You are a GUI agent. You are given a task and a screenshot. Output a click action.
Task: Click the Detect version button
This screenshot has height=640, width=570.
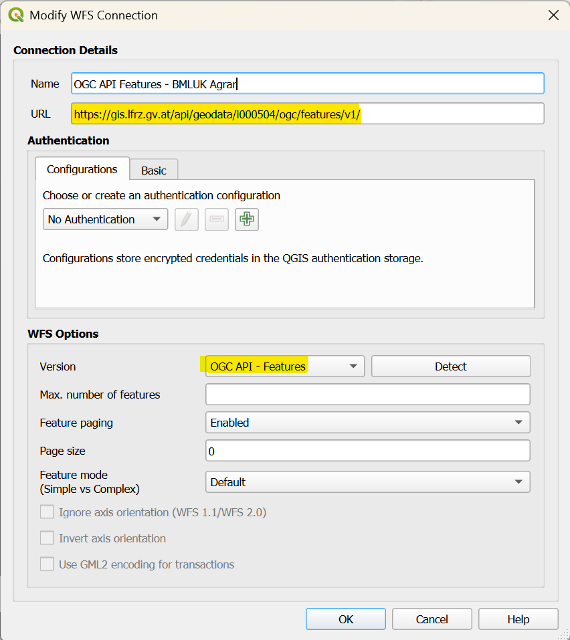point(451,366)
